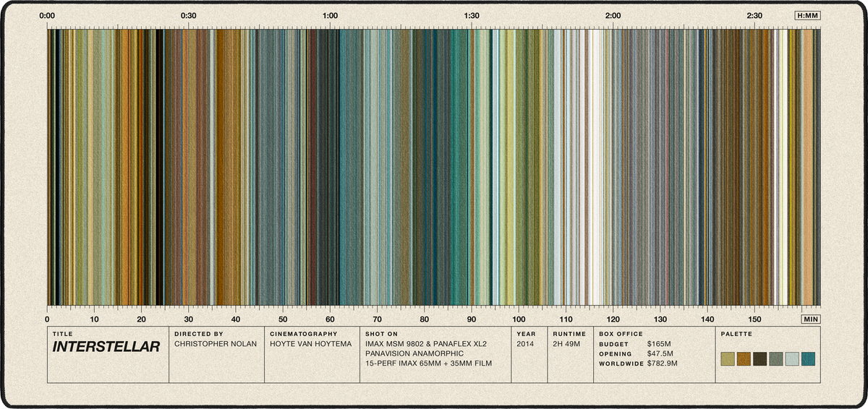
Task: Select the 10 minute label
Action: click(x=94, y=319)
